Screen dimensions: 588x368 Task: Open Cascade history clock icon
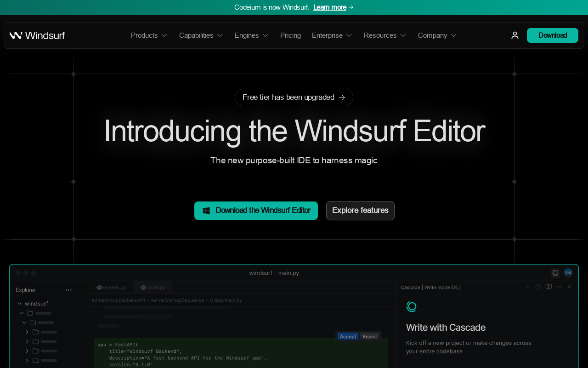[x=538, y=287]
